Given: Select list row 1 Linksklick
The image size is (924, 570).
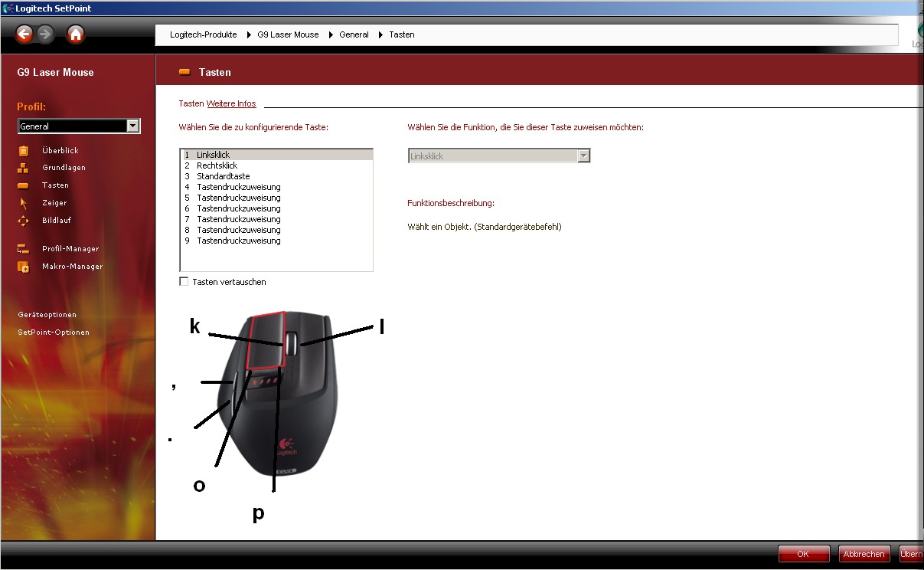Looking at the screenshot, I should click(x=276, y=155).
